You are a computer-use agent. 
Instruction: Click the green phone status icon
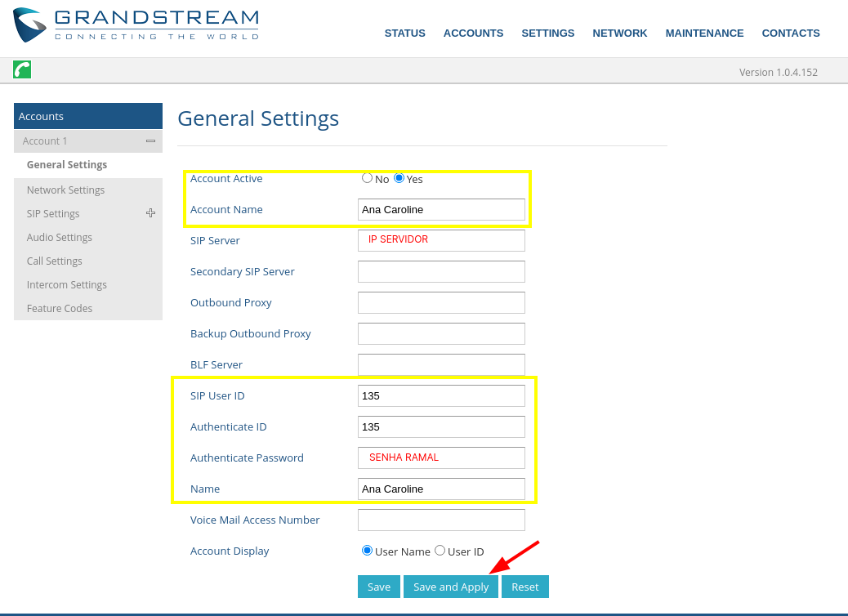point(22,69)
